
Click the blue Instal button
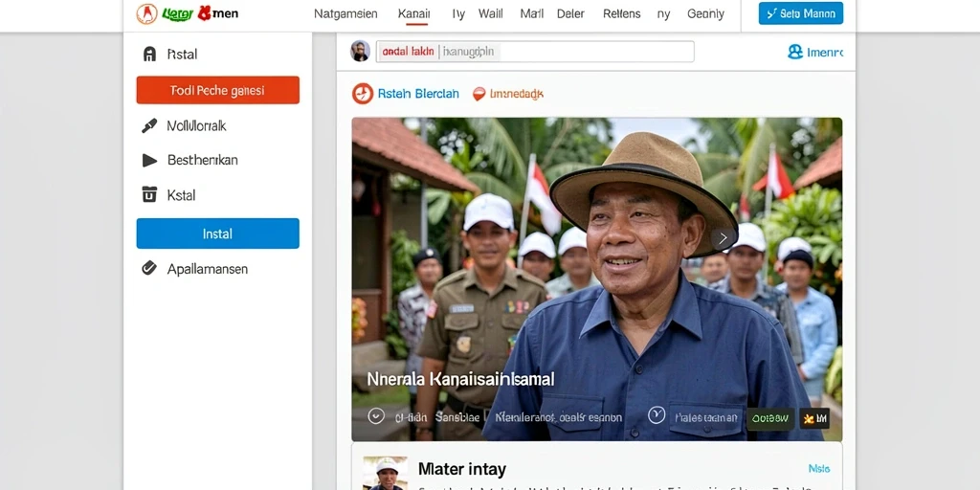(x=217, y=234)
